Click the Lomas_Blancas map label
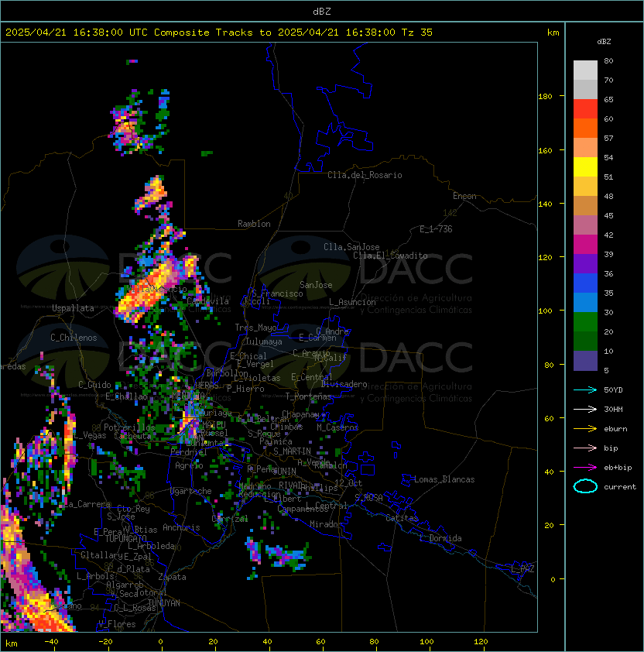Image resolution: width=644 pixels, height=652 pixels. [444, 479]
